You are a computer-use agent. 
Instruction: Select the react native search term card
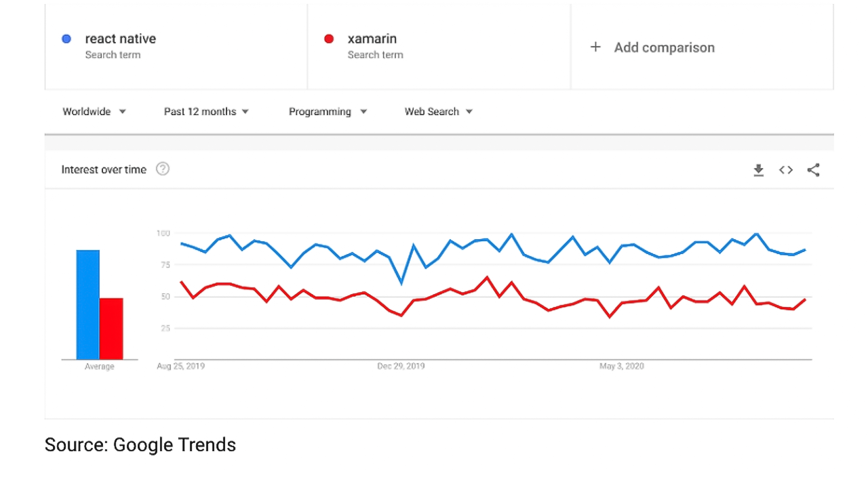pyautogui.click(x=176, y=46)
